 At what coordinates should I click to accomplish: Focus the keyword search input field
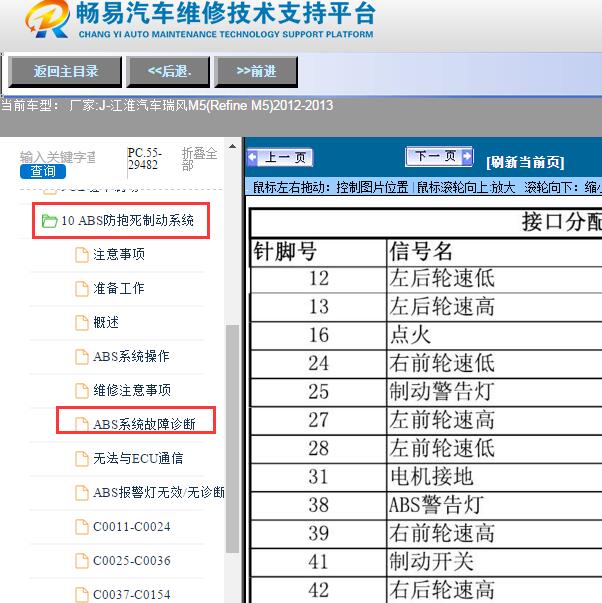pyautogui.click(x=58, y=157)
